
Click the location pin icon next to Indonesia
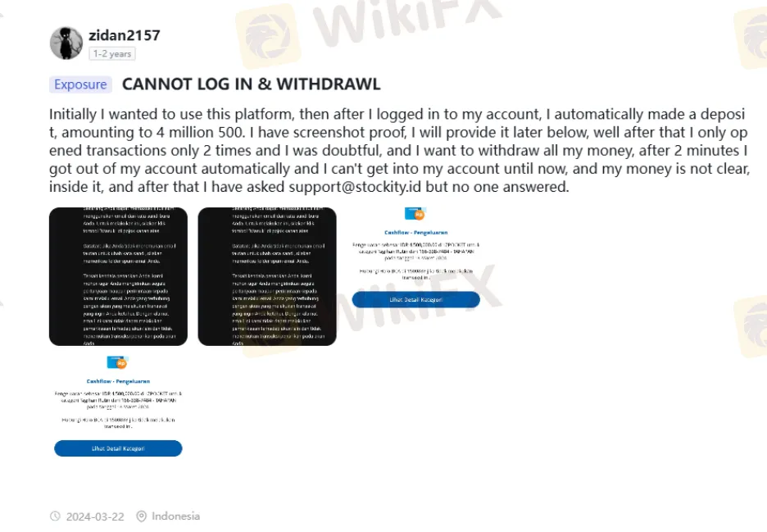(x=141, y=516)
